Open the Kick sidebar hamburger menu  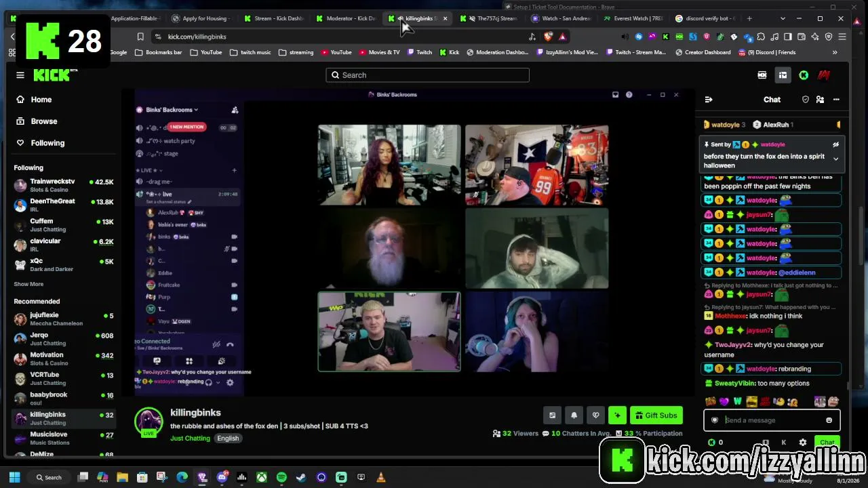(x=20, y=75)
